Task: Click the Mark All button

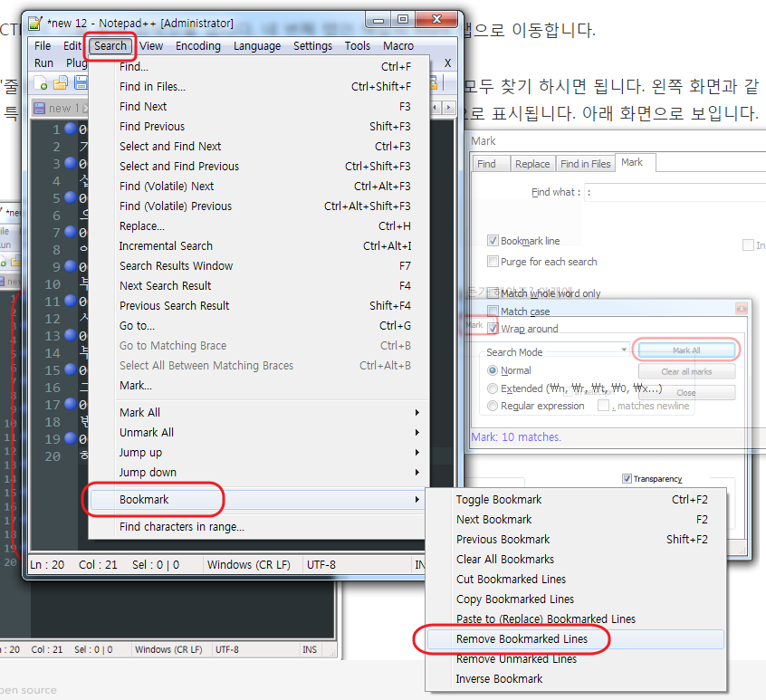Action: (x=686, y=350)
